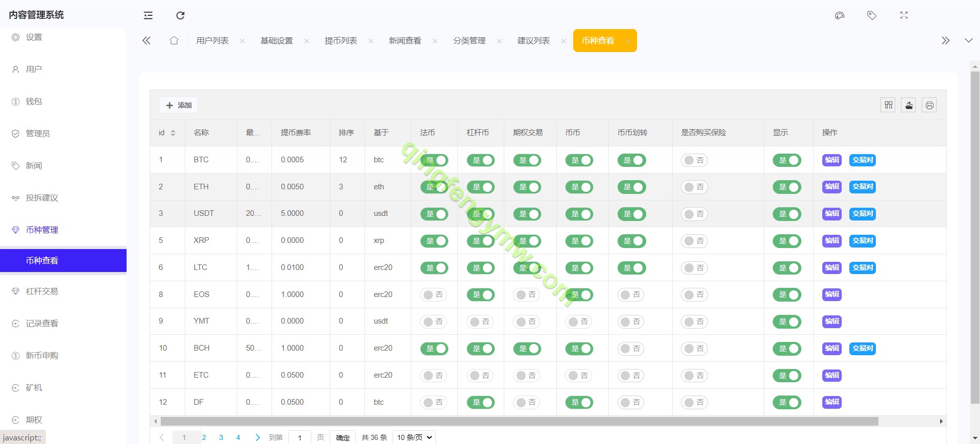Go to page 2
Image resolution: width=980 pixels, height=444 pixels.
click(x=204, y=437)
